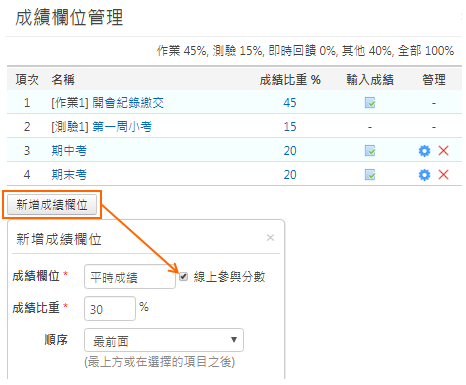Click the 輸入成績 column header
Screen dimensions: 466x385
pos(370,80)
